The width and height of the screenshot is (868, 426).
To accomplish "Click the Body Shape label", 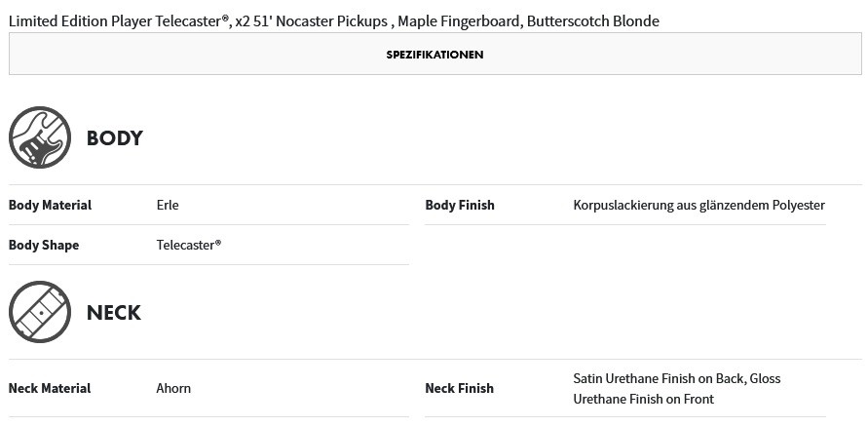I will click(44, 245).
